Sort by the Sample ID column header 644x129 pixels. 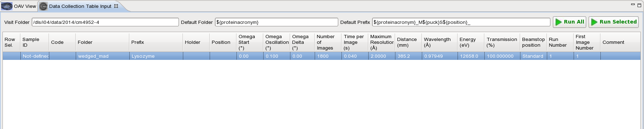pyautogui.click(x=35, y=42)
